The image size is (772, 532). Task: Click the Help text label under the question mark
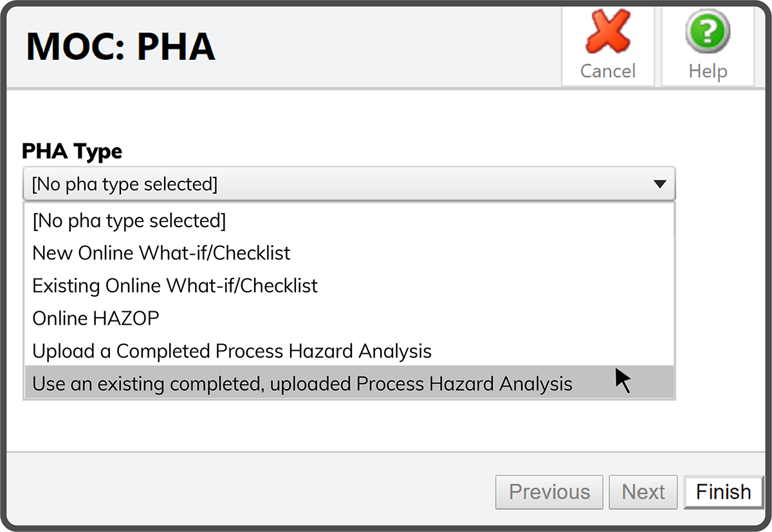pyautogui.click(x=707, y=71)
